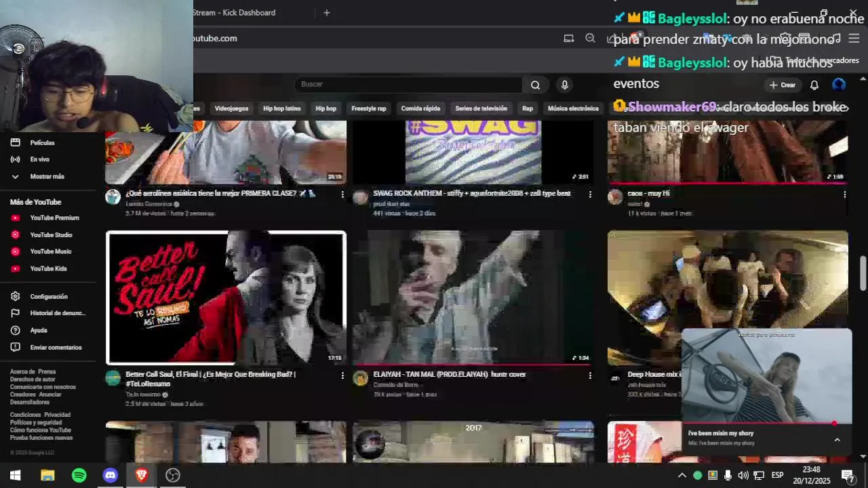
Task: Click the browser zoom magnifier icon in address bar
Action: tap(590, 39)
